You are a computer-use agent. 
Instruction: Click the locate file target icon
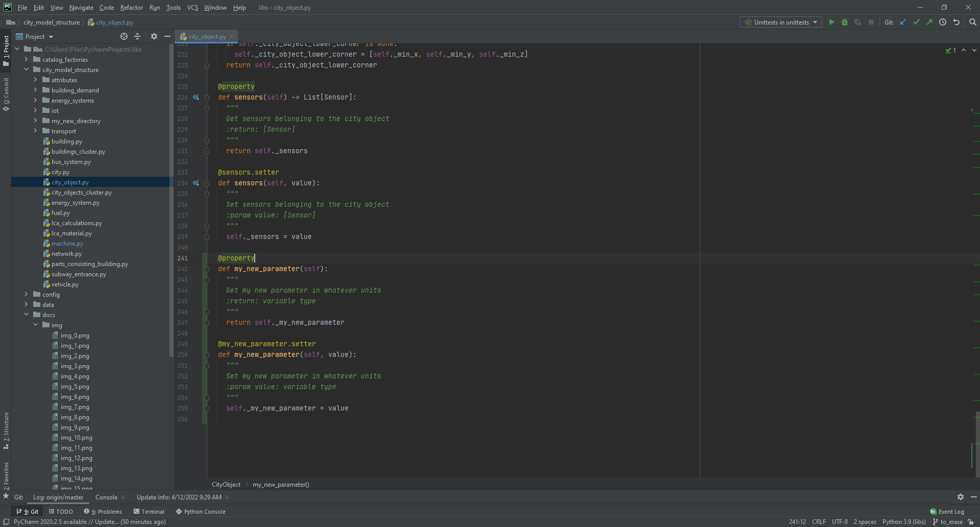[x=124, y=36]
